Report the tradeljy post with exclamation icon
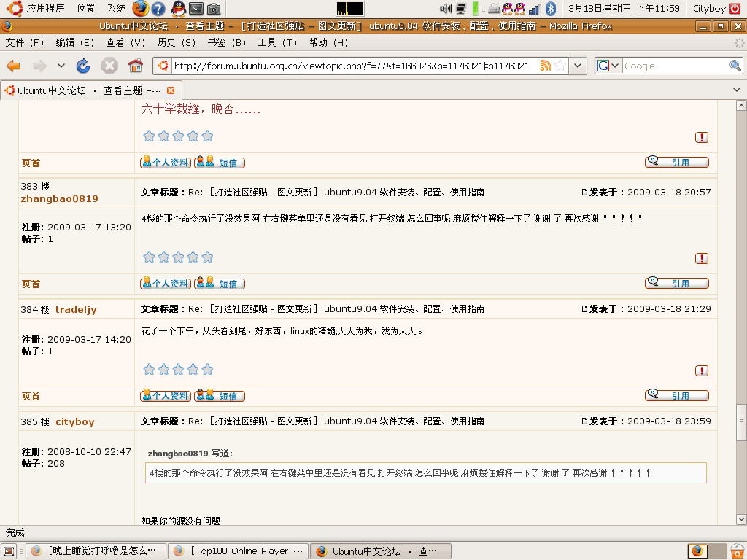The width and height of the screenshot is (747, 560). [x=701, y=371]
